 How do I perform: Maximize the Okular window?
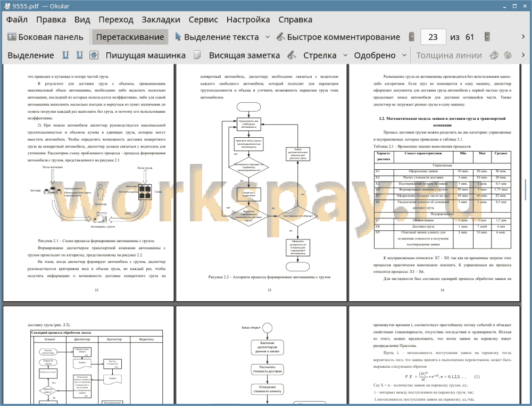[x=514, y=6]
